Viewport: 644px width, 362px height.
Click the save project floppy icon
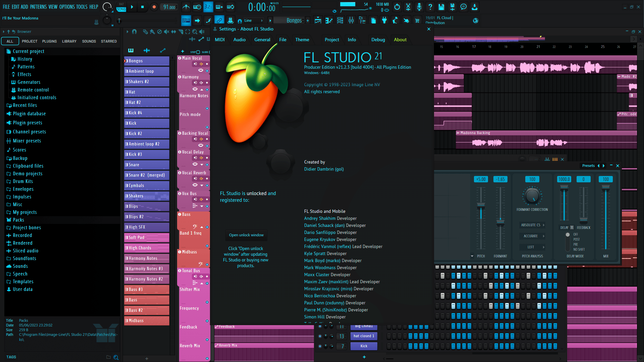tap(441, 7)
